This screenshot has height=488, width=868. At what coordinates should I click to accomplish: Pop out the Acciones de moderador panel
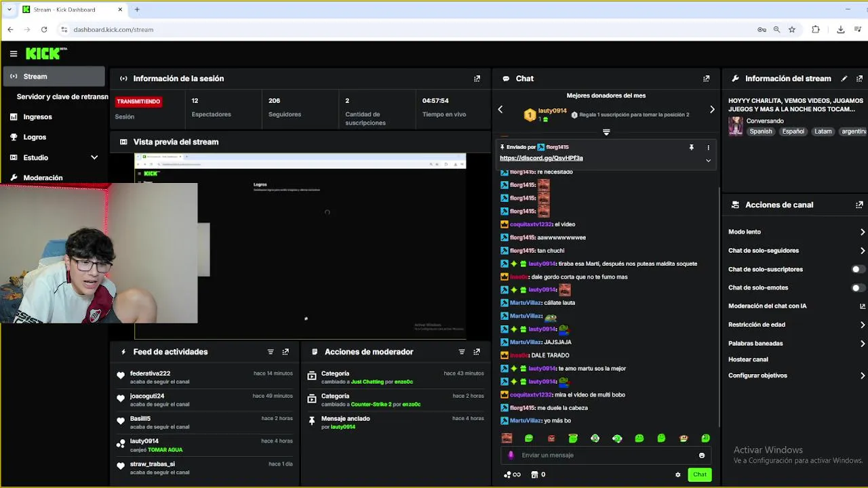(x=477, y=352)
